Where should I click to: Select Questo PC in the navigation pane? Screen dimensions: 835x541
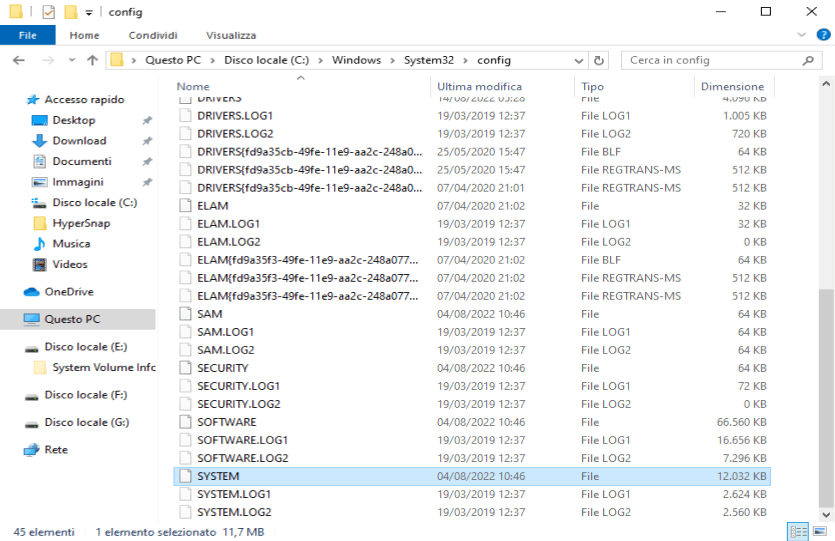point(72,319)
